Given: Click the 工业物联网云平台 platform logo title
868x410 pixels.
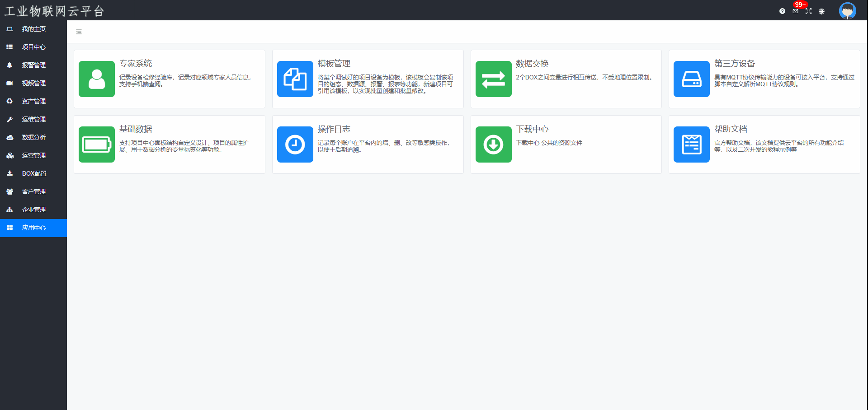Looking at the screenshot, I should pos(54,11).
